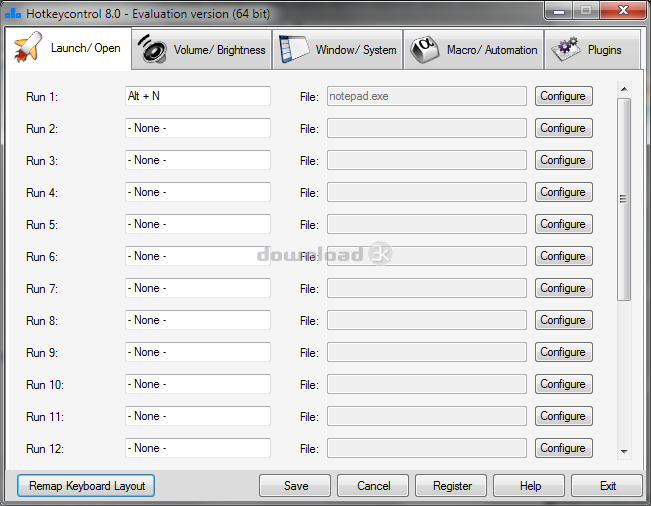Click the Run 8 hotkey field

[x=198, y=320]
